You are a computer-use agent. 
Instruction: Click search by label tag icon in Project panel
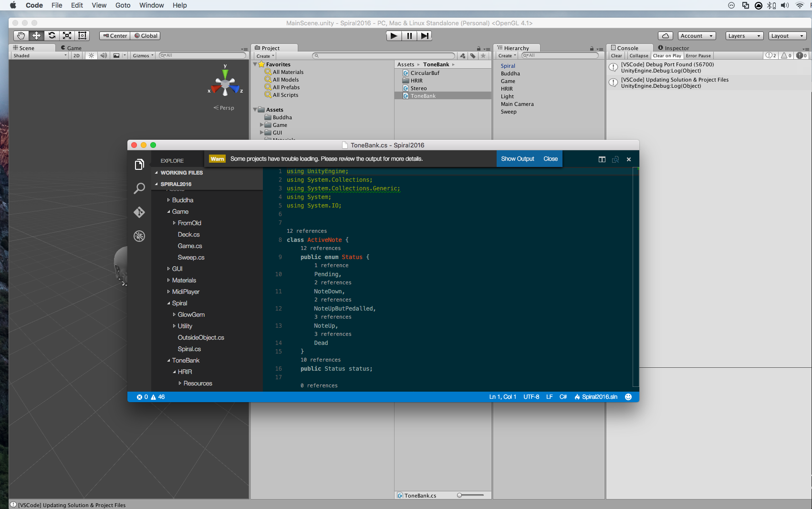[x=473, y=56]
